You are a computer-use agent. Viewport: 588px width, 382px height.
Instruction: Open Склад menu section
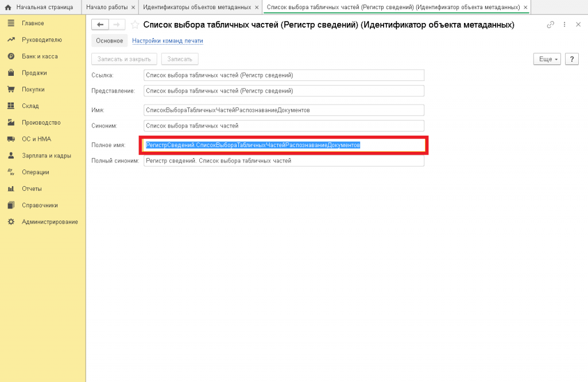pyautogui.click(x=30, y=106)
